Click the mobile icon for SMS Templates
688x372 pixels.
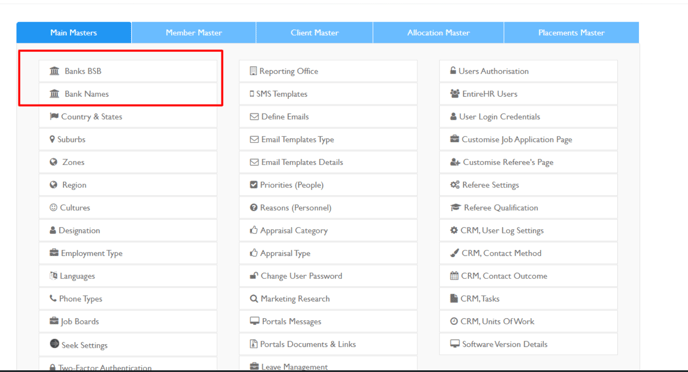tap(252, 93)
